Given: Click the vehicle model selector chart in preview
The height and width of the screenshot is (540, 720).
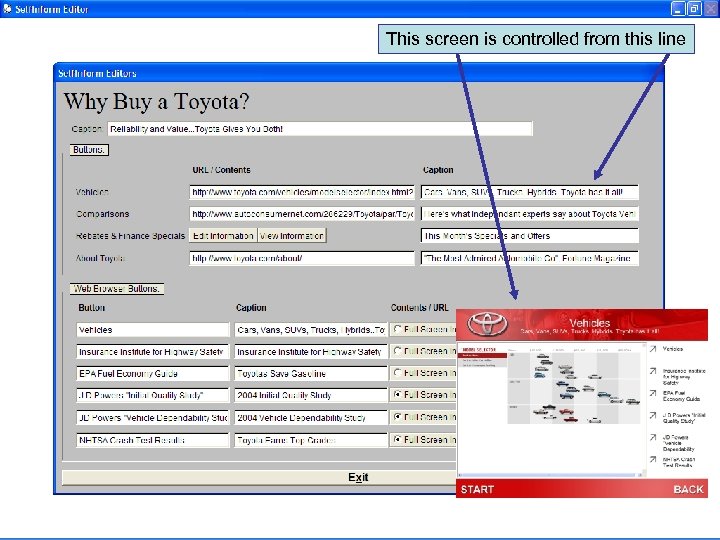Looking at the screenshot, I should [x=574, y=388].
